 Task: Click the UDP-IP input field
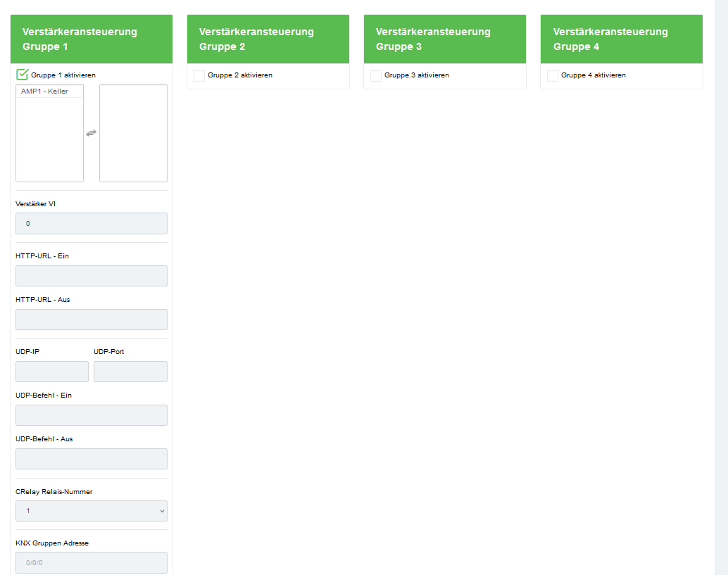pyautogui.click(x=52, y=372)
